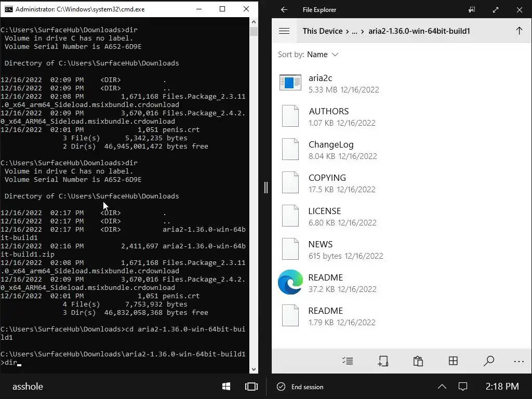Click the split view divider handle between windows
The image size is (532, 399).
265,187
